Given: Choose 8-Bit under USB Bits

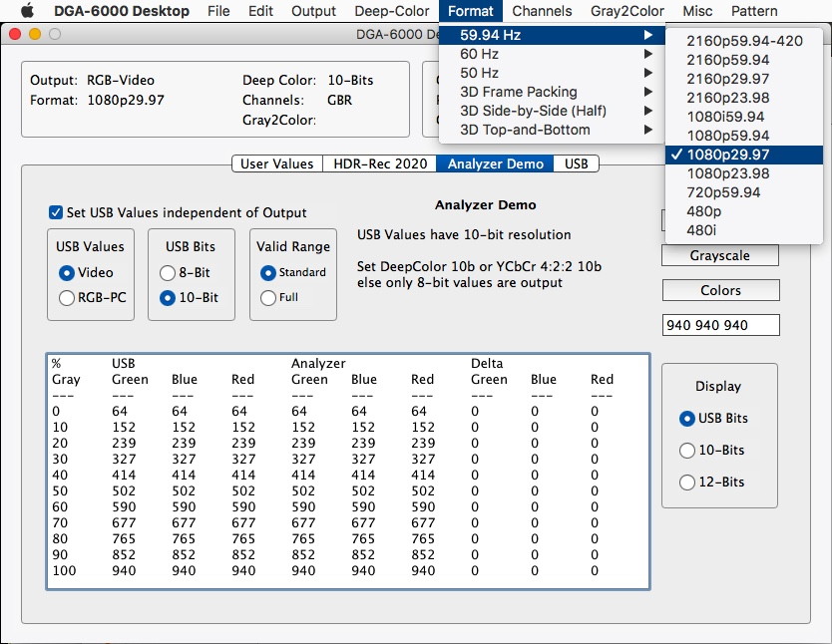Looking at the screenshot, I should pyautogui.click(x=168, y=272).
